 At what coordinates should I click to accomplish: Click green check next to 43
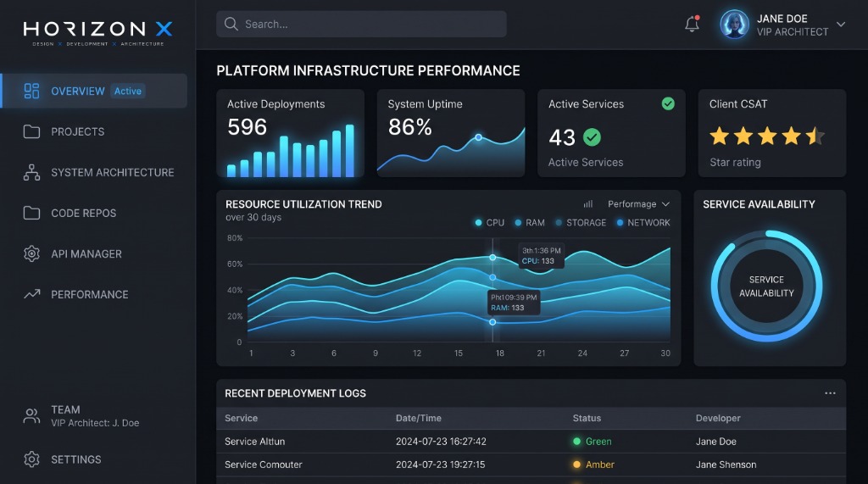coord(592,137)
